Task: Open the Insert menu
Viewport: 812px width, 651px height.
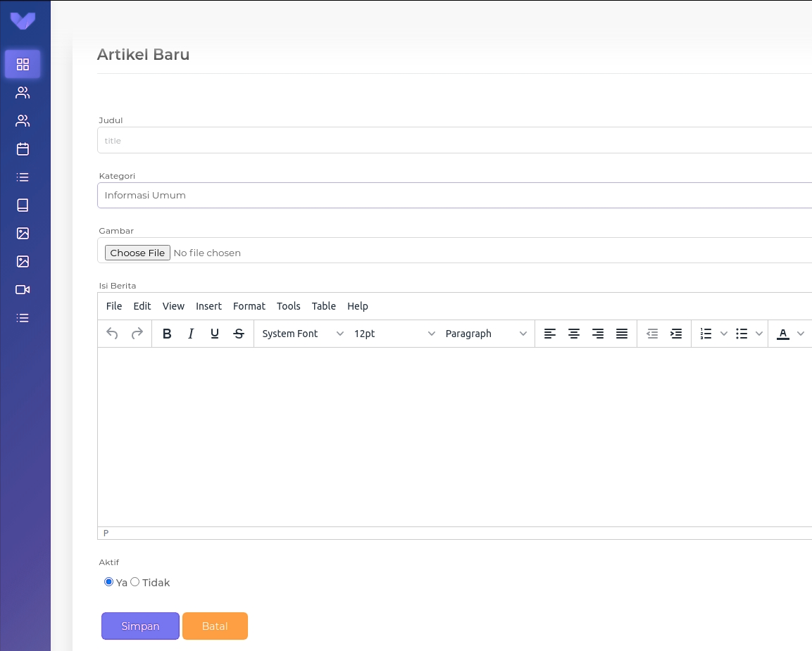Action: [x=208, y=306]
